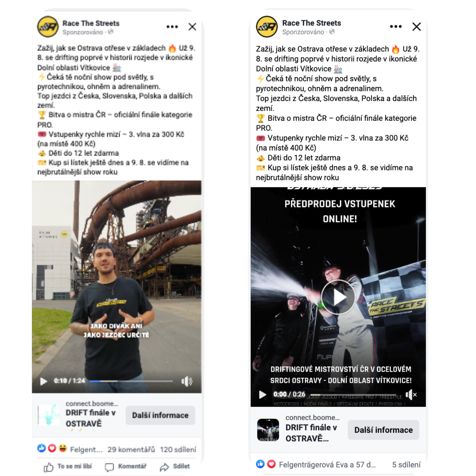Open three-dot options menu on right ad
The height and width of the screenshot is (476, 476).
pyautogui.click(x=396, y=26)
